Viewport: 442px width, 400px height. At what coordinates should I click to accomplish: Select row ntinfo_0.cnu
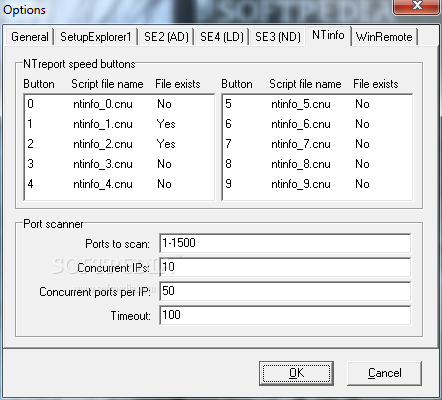pyautogui.click(x=119, y=104)
